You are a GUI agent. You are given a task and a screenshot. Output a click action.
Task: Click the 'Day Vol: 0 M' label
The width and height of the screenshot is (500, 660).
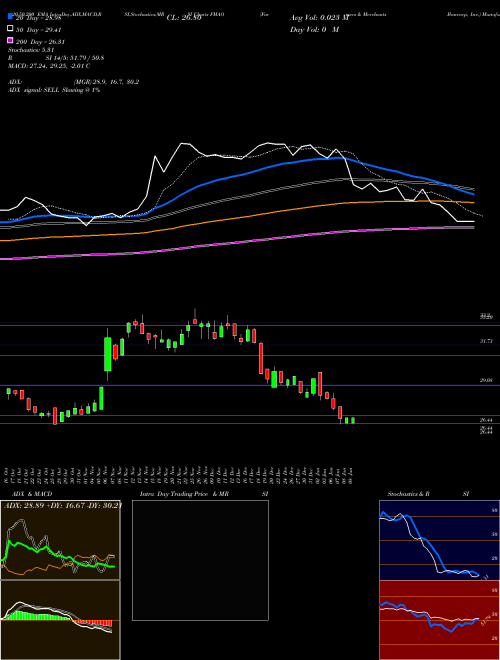[315, 29]
